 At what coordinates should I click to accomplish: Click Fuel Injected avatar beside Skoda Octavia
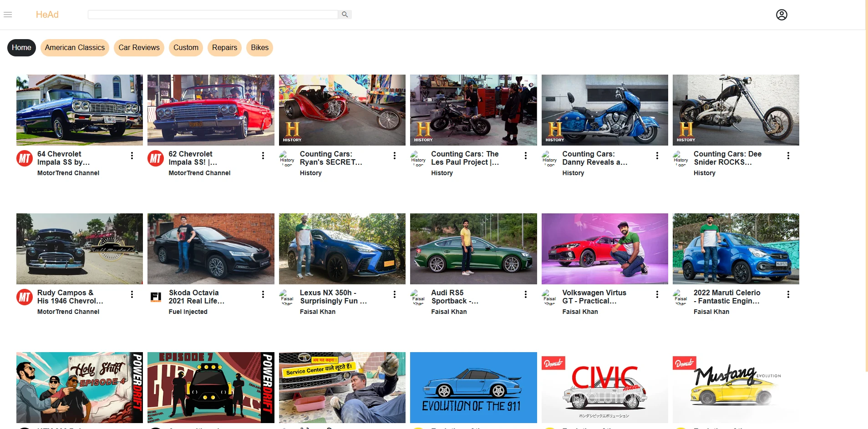coord(156,297)
